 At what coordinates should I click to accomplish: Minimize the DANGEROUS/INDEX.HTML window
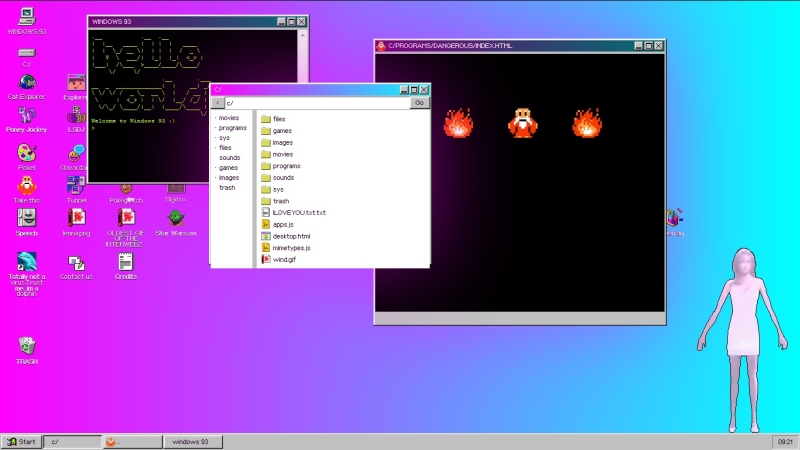point(638,46)
